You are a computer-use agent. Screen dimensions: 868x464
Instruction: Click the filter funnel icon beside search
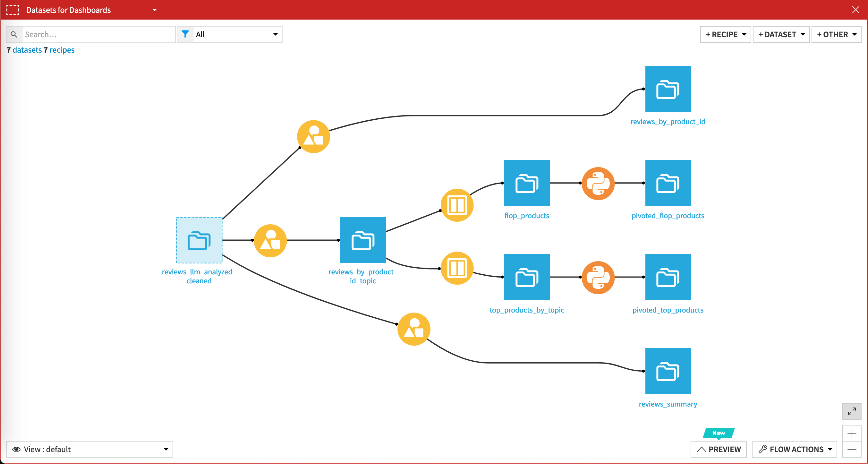185,34
